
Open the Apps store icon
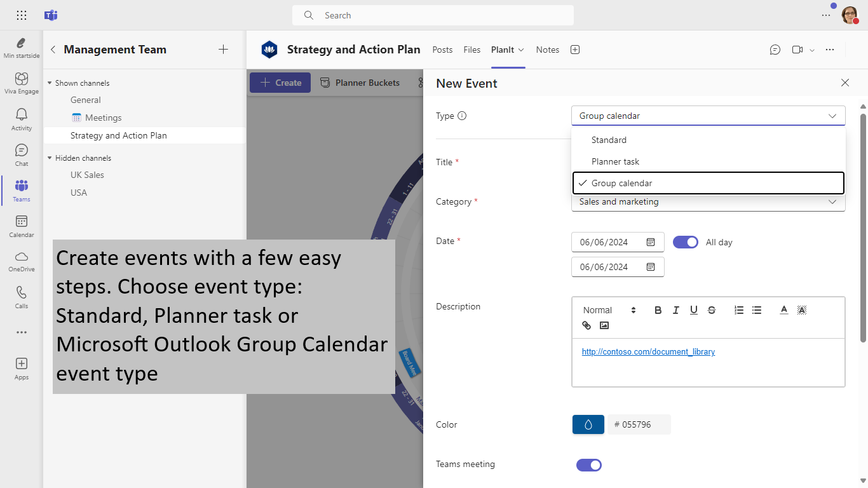tap(22, 368)
